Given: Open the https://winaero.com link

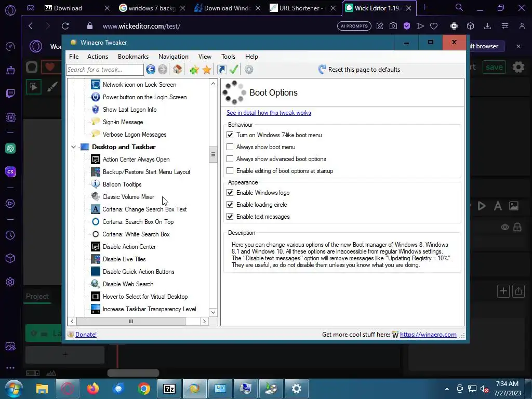Looking at the screenshot, I should (428, 335).
